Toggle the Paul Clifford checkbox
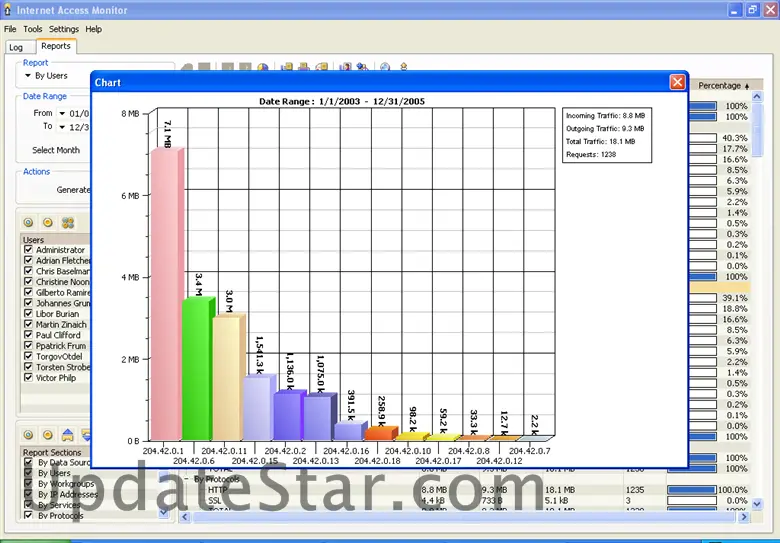This screenshot has height=543, width=780. pyautogui.click(x=28, y=335)
